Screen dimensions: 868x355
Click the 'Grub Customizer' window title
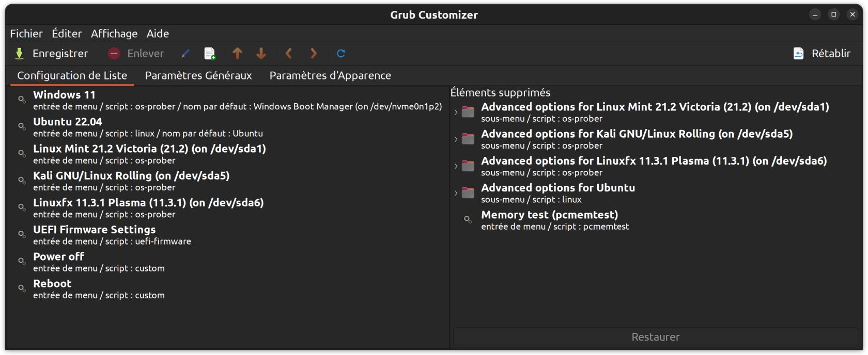(434, 15)
